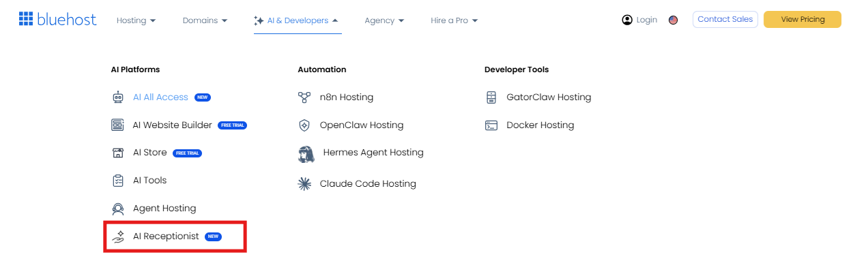Expand the Domains dropdown menu
The image size is (868, 259).
point(205,20)
